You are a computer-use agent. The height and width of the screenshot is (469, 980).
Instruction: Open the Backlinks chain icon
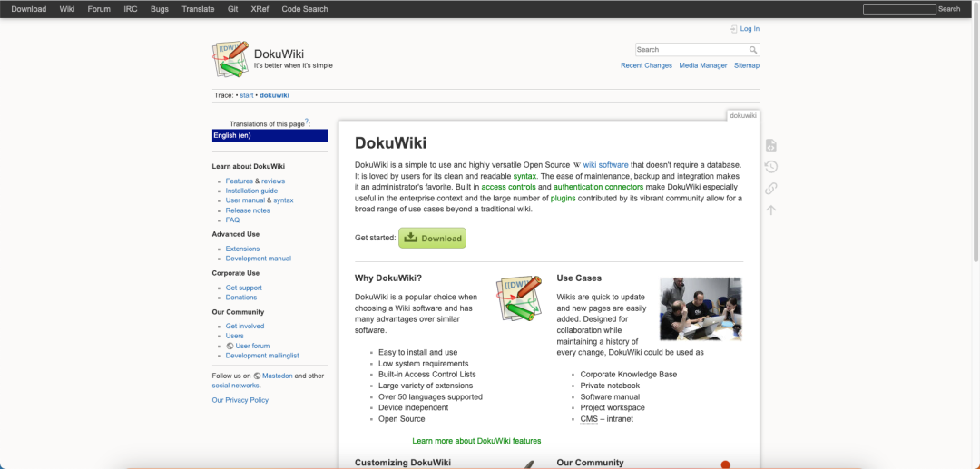[771, 188]
